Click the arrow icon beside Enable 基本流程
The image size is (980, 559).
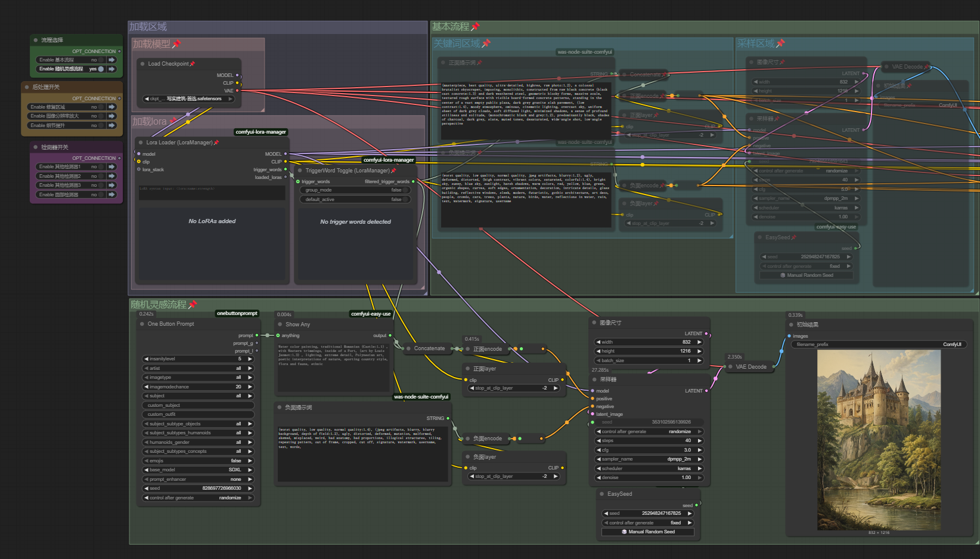click(111, 60)
